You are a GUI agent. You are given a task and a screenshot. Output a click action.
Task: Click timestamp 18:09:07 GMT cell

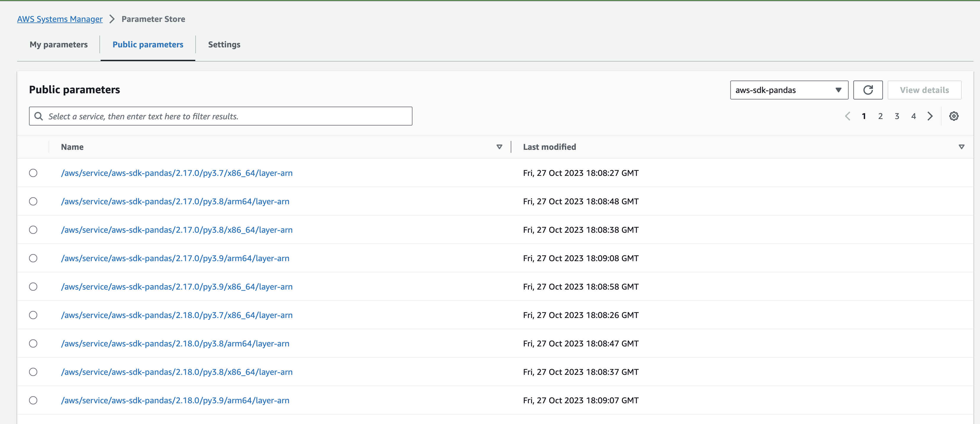point(581,400)
